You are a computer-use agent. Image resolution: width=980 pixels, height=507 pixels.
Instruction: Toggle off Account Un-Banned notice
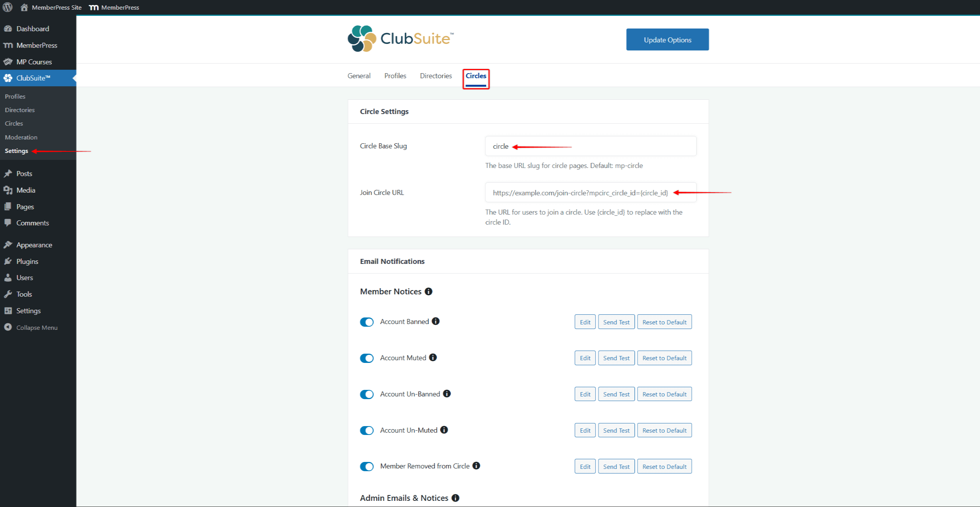tap(367, 394)
